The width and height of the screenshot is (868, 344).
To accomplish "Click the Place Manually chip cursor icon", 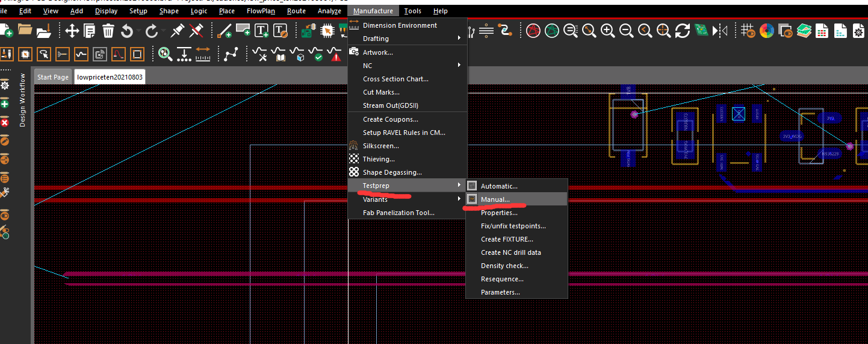I will (x=327, y=31).
